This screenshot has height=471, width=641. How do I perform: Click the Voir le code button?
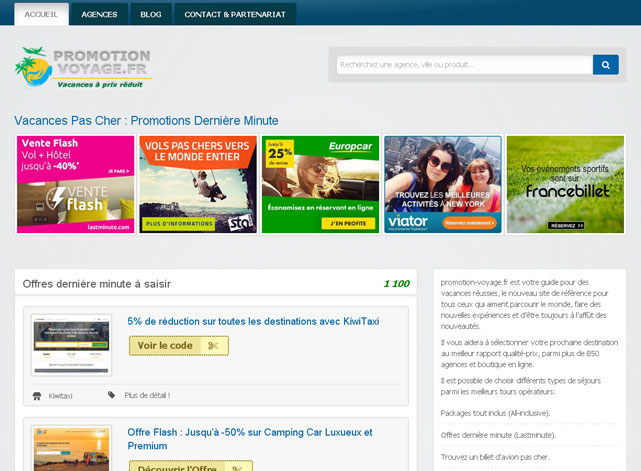179,346
